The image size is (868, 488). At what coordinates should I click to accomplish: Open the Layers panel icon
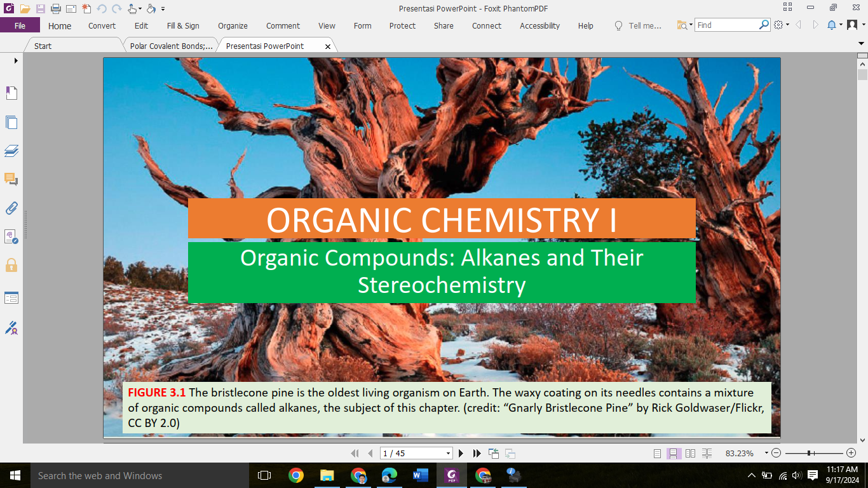click(x=11, y=151)
